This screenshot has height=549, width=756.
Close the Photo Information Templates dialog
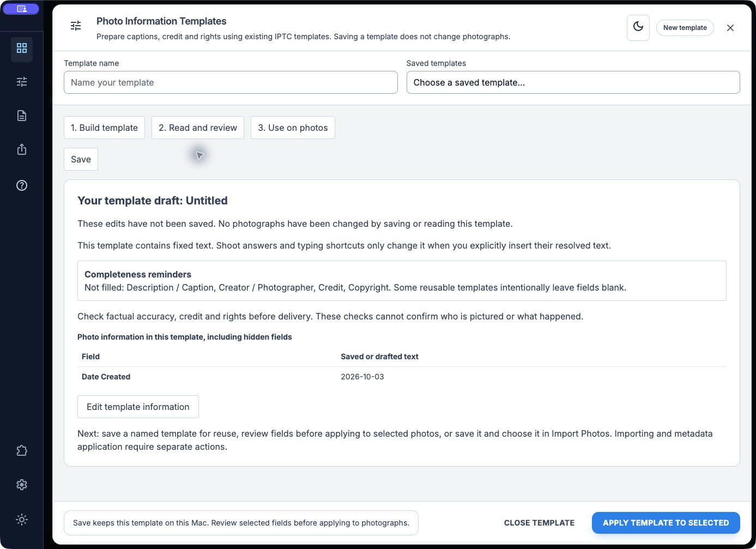pyautogui.click(x=730, y=28)
